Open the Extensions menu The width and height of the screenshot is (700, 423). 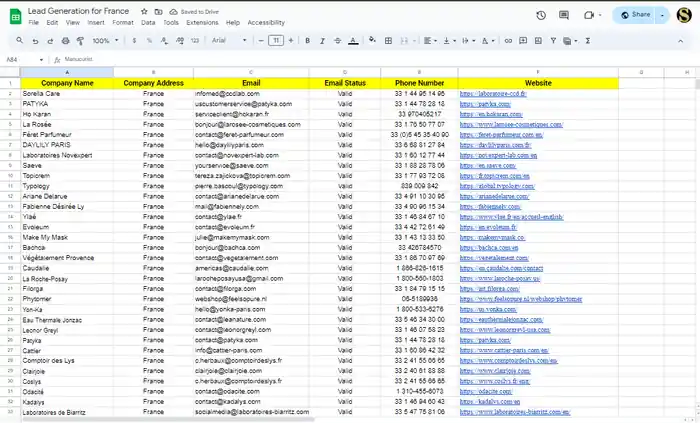[x=202, y=22]
